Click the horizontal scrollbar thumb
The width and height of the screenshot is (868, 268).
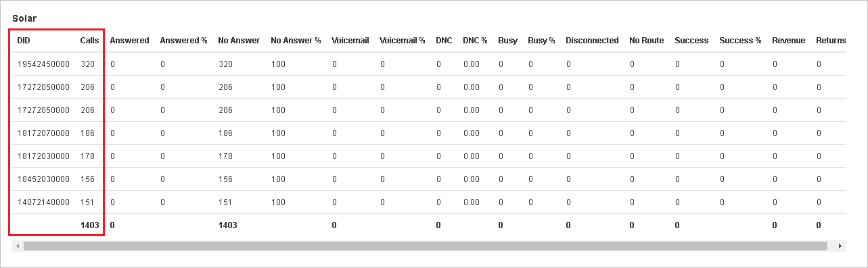coord(425,246)
